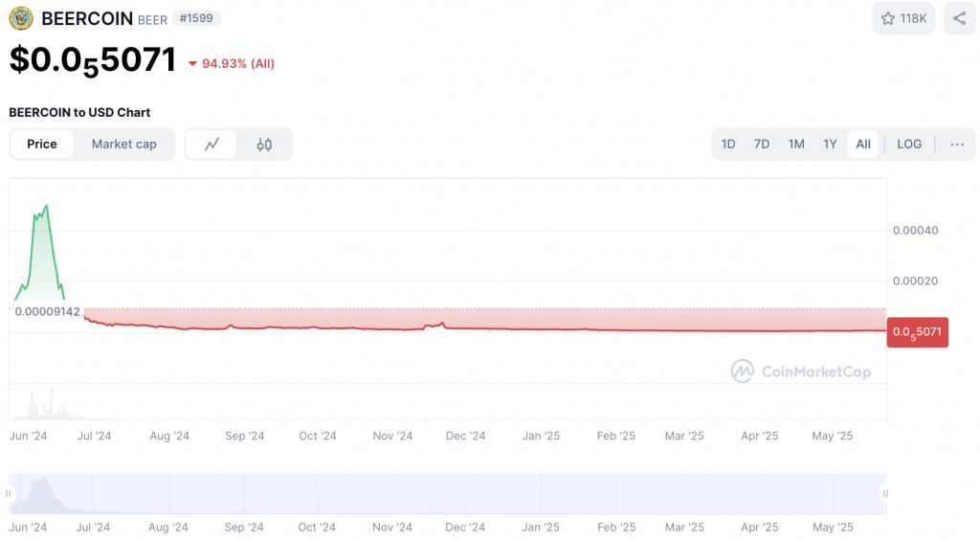Click the BEERCOIN to USD Chart heading

point(79,113)
